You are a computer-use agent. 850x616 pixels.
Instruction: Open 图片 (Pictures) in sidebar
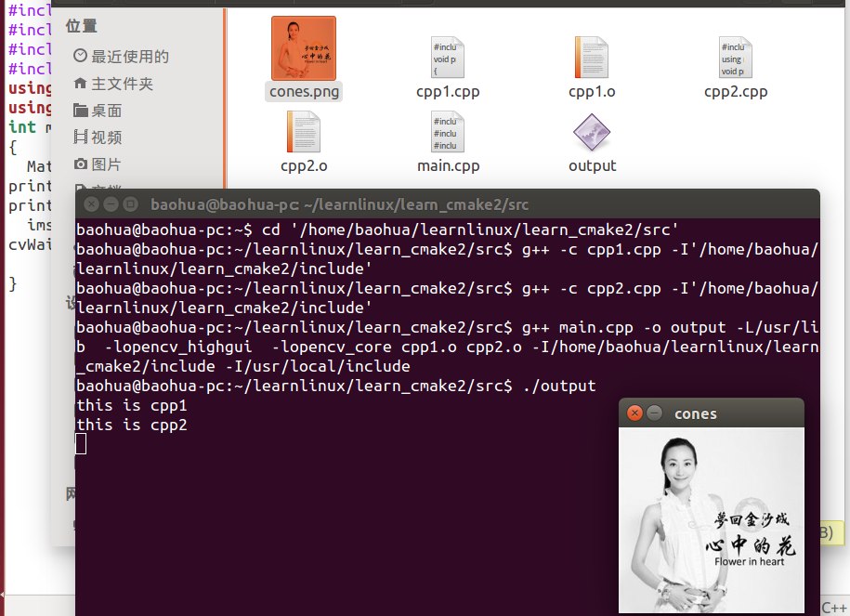106,164
